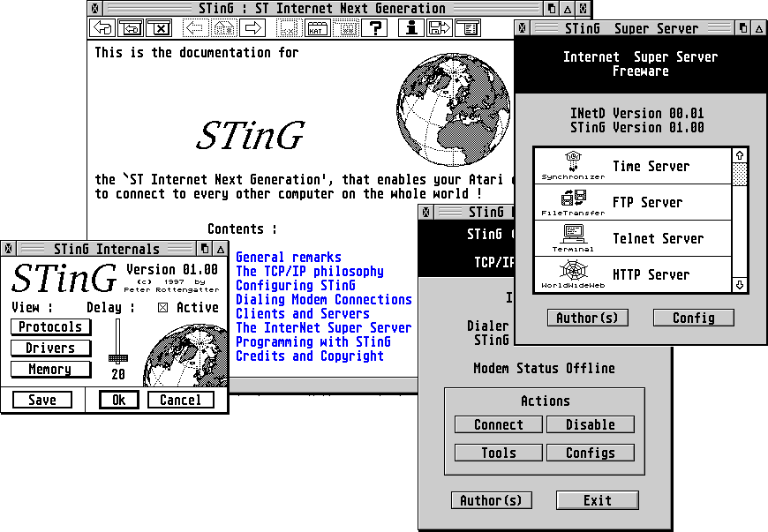Click the back arrow icon in ST-Guide toolbar
Viewport: 768px width, 532px height.
pos(102,28)
